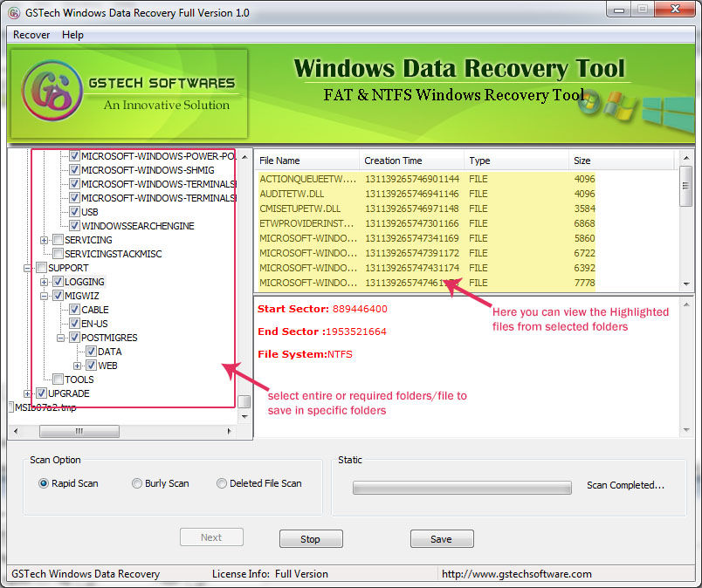Click the folder tree scroll up arrow
Viewport: 702px width, 588px height.
(244, 157)
